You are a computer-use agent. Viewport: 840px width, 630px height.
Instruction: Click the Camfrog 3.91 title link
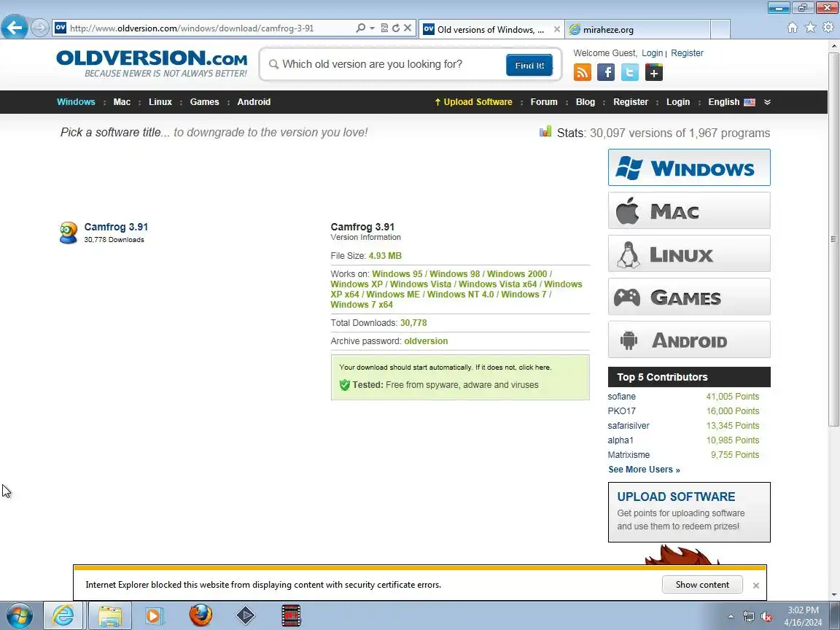coord(116,227)
